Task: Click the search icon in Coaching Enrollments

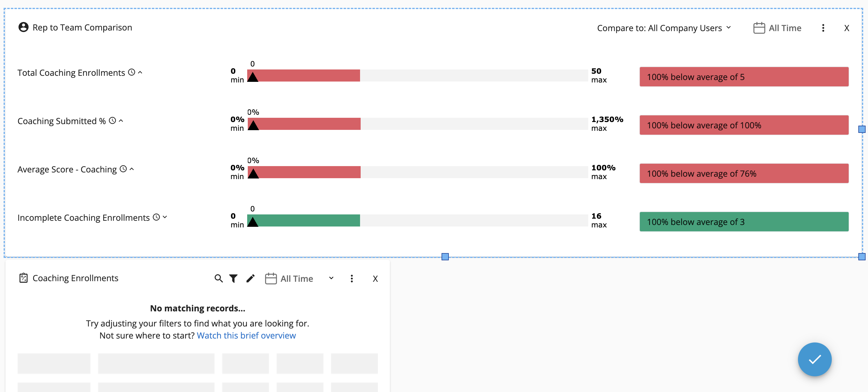Action: pyautogui.click(x=218, y=278)
